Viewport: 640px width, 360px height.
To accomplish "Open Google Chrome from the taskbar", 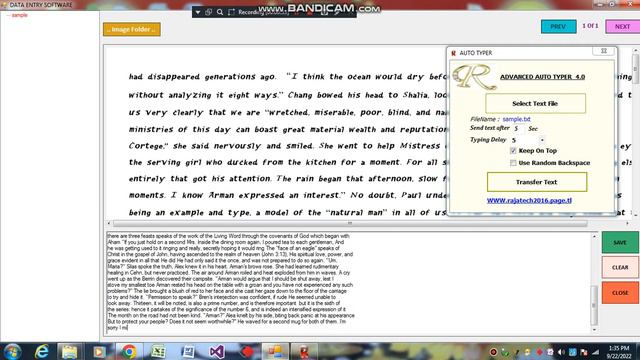I will click(x=129, y=352).
